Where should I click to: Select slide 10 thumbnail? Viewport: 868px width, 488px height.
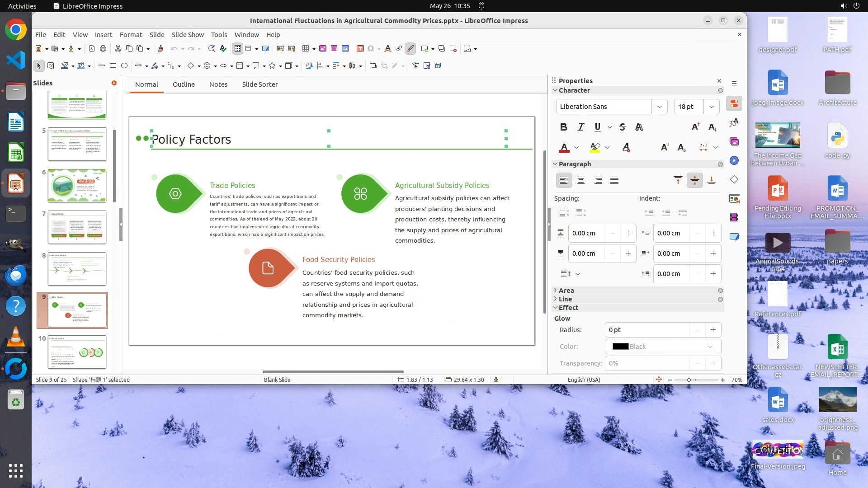point(77,352)
